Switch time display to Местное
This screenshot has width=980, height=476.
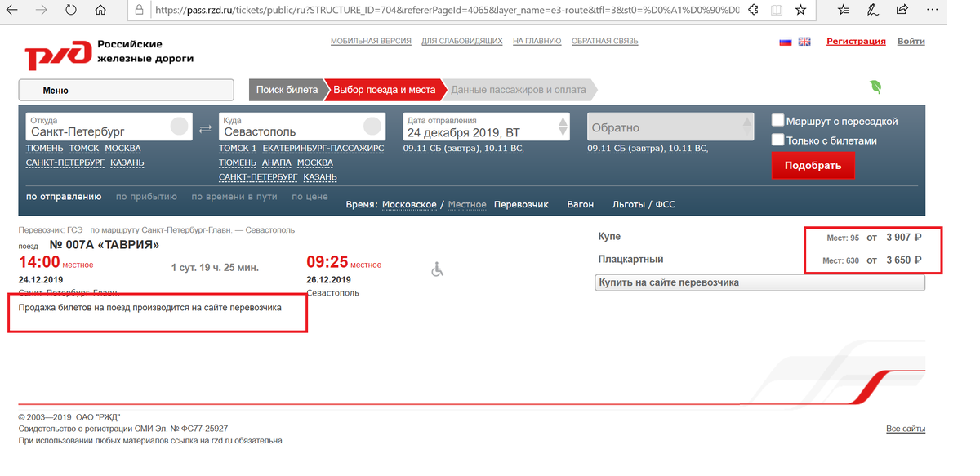tap(467, 204)
